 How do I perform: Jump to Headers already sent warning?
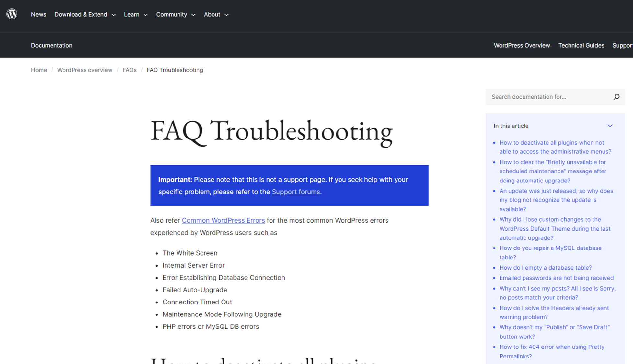(554, 313)
